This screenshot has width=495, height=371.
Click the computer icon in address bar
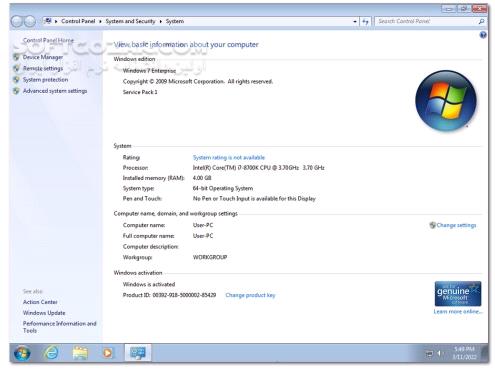click(48, 21)
